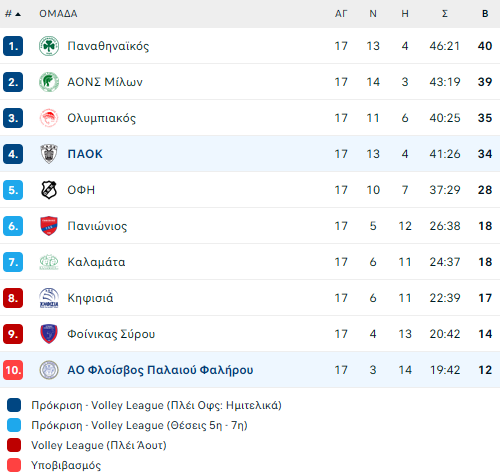Click the dark blue Πλέι Οφς legend swatch
Screen dimensions: 500x476
[x=14, y=405]
